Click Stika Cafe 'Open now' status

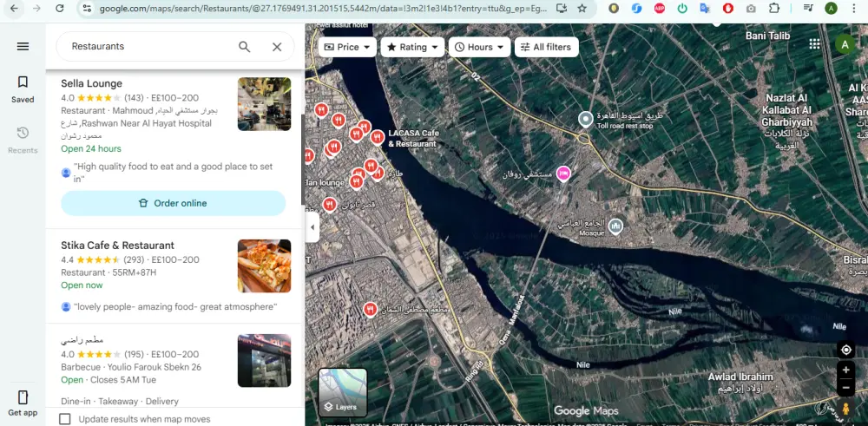click(x=82, y=285)
